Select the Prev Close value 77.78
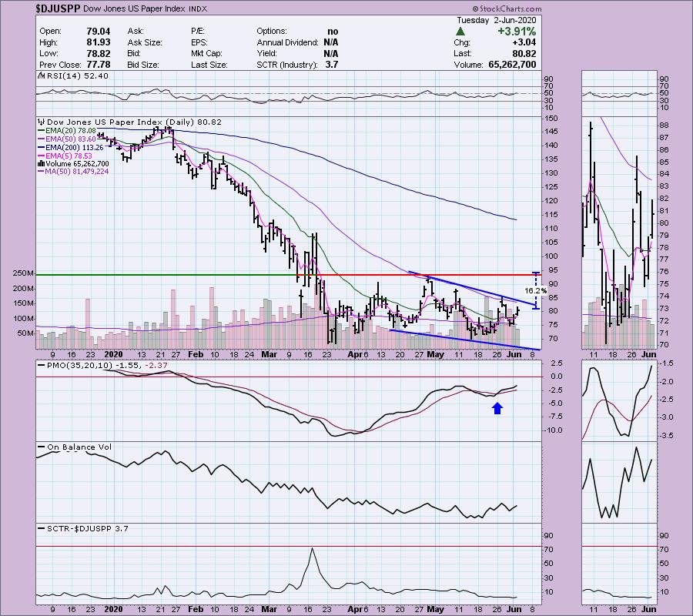Screen dimensions: 693x616 (98, 65)
